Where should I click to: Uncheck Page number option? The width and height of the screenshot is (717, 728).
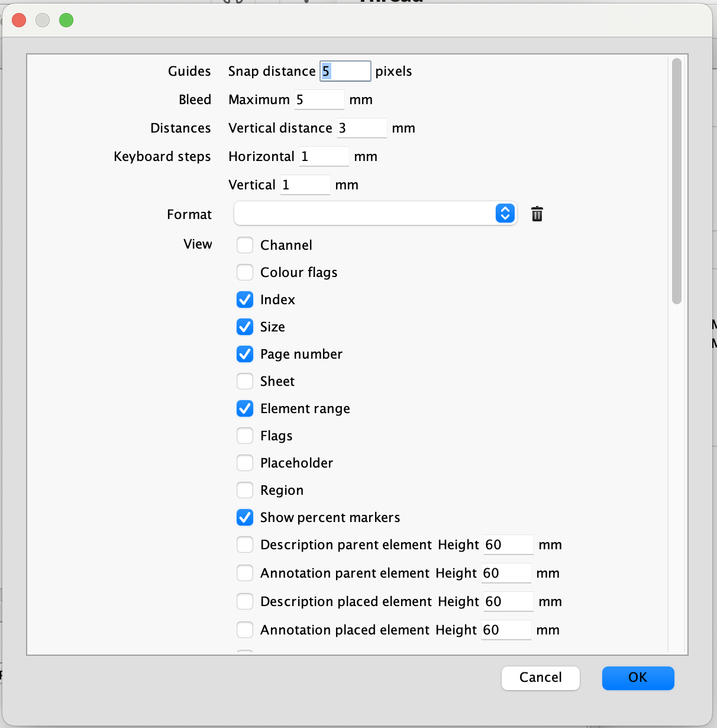click(x=245, y=354)
